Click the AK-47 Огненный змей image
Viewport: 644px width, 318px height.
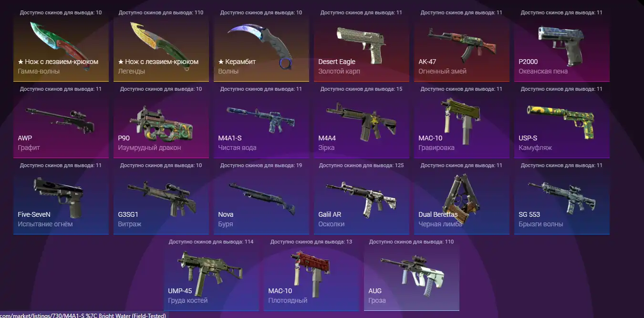pyautogui.click(x=462, y=44)
